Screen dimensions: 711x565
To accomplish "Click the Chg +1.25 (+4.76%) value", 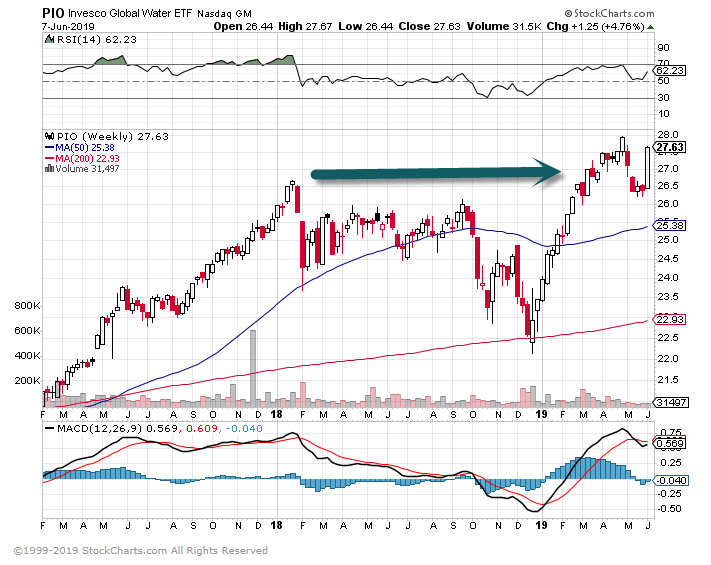I will click(x=595, y=26).
